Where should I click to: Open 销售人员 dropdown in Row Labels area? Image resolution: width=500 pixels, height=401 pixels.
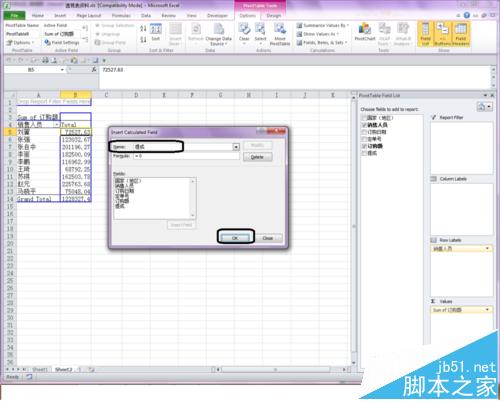click(487, 249)
